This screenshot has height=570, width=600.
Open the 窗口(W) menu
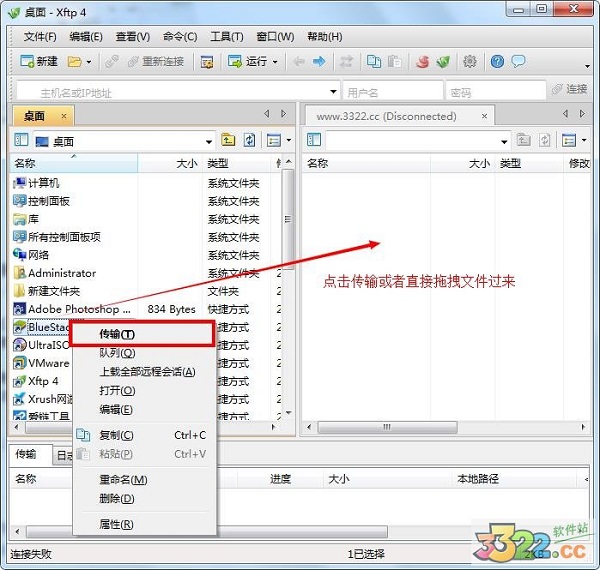(x=275, y=37)
